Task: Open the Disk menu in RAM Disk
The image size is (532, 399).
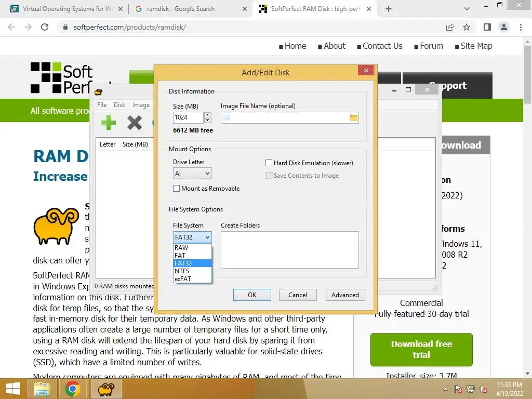Action: pyautogui.click(x=119, y=105)
